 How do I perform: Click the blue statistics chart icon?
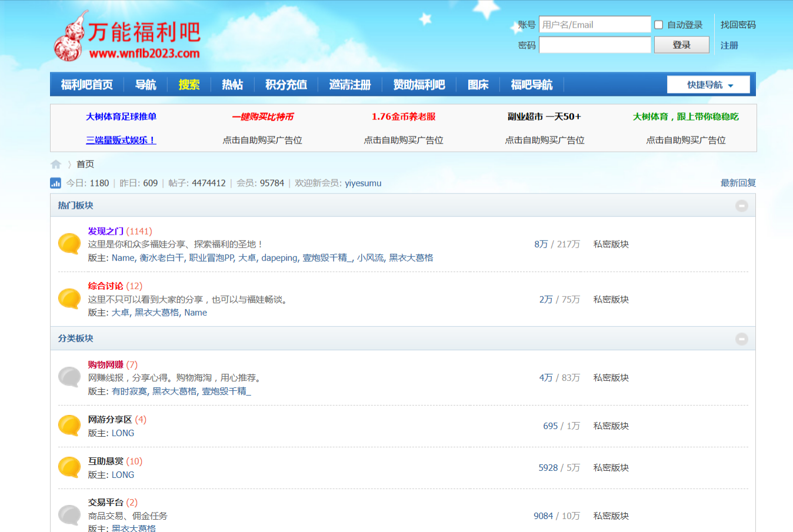click(x=56, y=183)
